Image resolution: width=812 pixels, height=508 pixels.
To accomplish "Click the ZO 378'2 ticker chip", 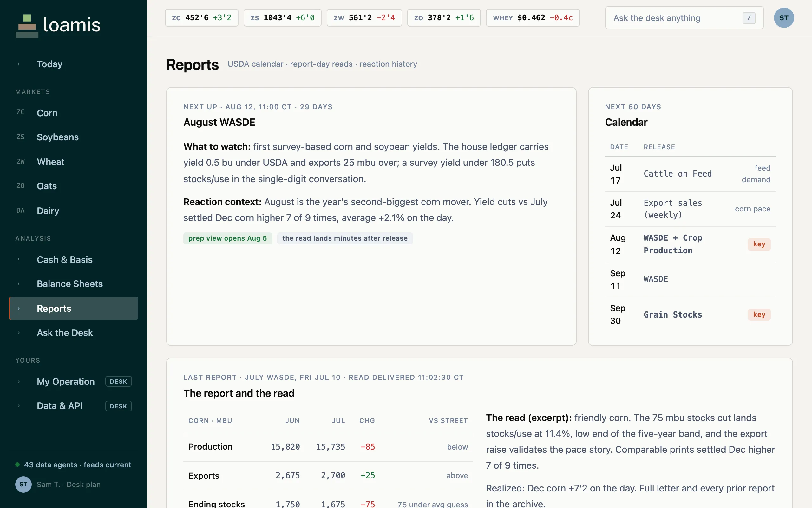I will [444, 18].
